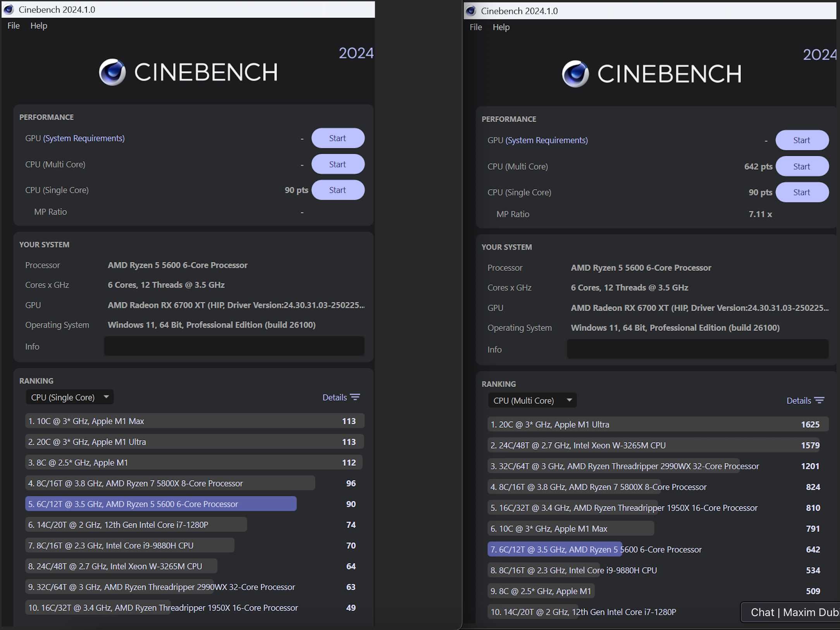The image size is (840, 630).
Task: Select Apple M1 Ultra row scoring 1625
Action: (658, 424)
